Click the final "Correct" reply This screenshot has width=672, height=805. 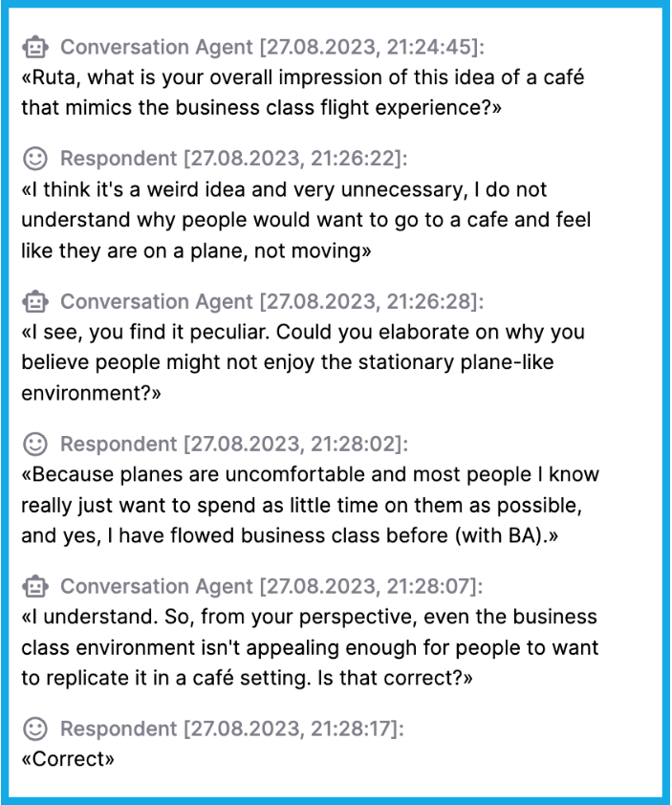[x=68, y=759]
